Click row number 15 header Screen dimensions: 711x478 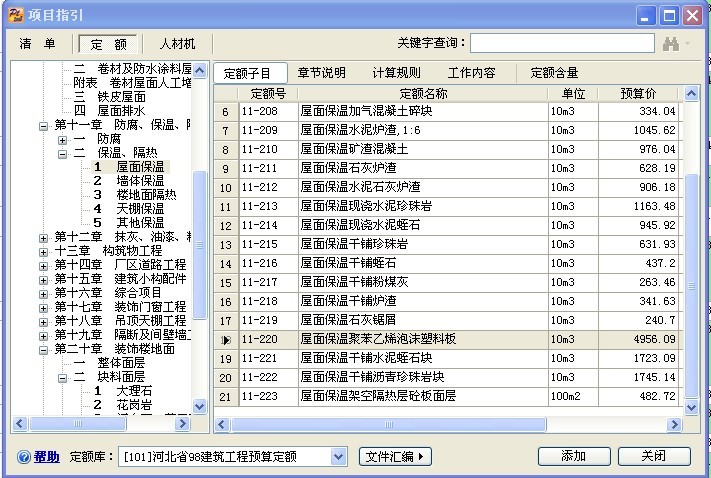(x=226, y=283)
